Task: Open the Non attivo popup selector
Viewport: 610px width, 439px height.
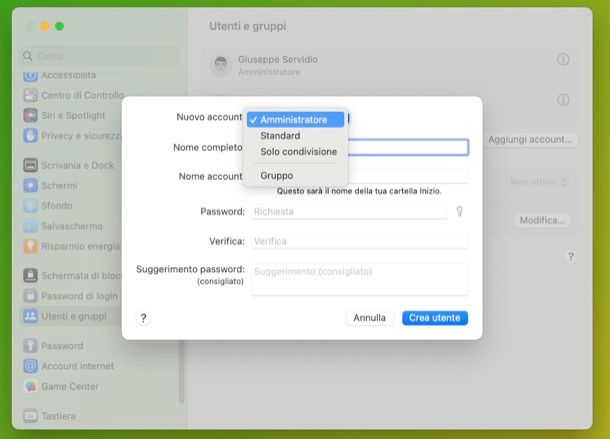Action: (x=538, y=182)
